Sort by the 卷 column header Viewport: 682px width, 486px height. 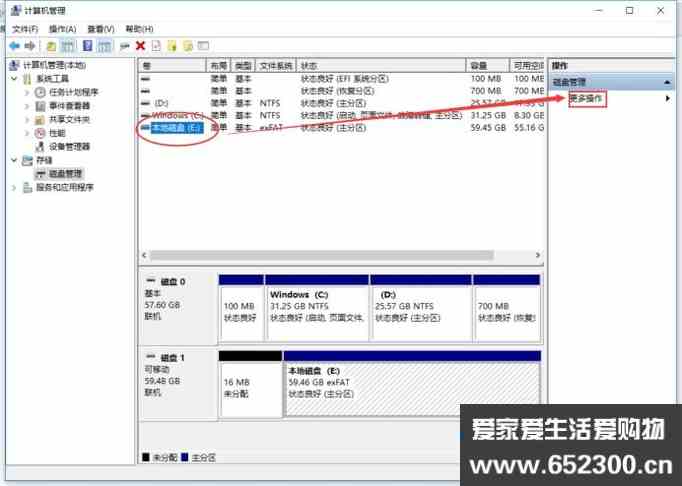[172, 66]
